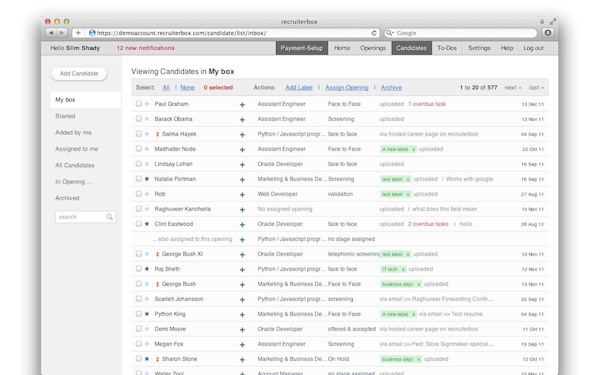Image resolution: width=600 pixels, height=375 pixels.
Task: Check the Madhatter Node checkbox
Action: tap(139, 148)
